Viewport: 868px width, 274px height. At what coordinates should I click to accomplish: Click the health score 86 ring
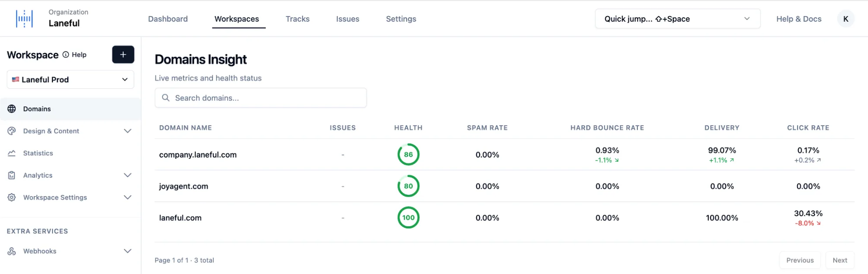tap(408, 154)
